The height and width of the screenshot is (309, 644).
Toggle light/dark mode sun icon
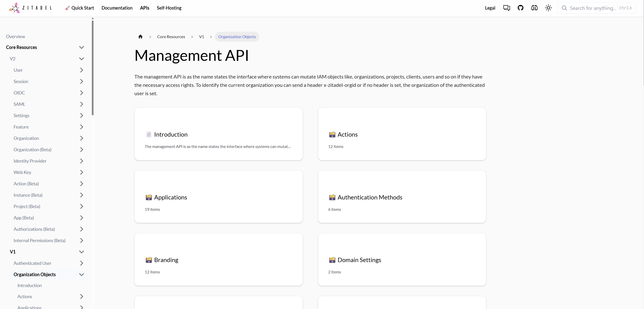548,8
